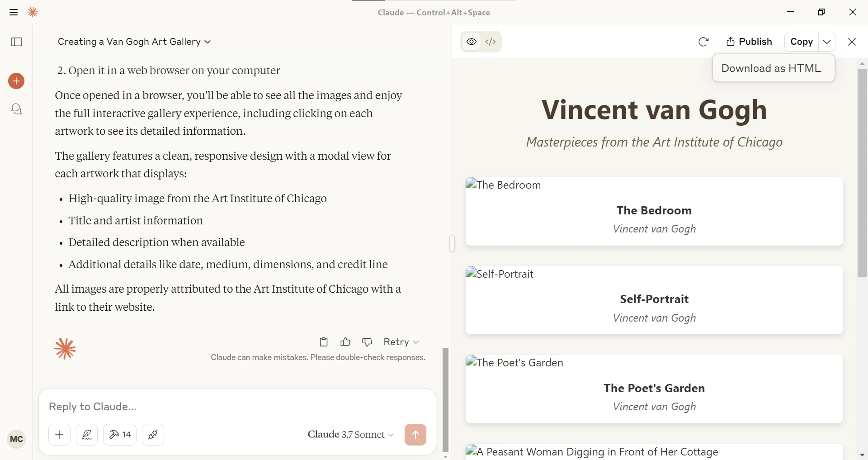Open the writing style selector
Viewport: 868px width, 460px height.
(87, 435)
